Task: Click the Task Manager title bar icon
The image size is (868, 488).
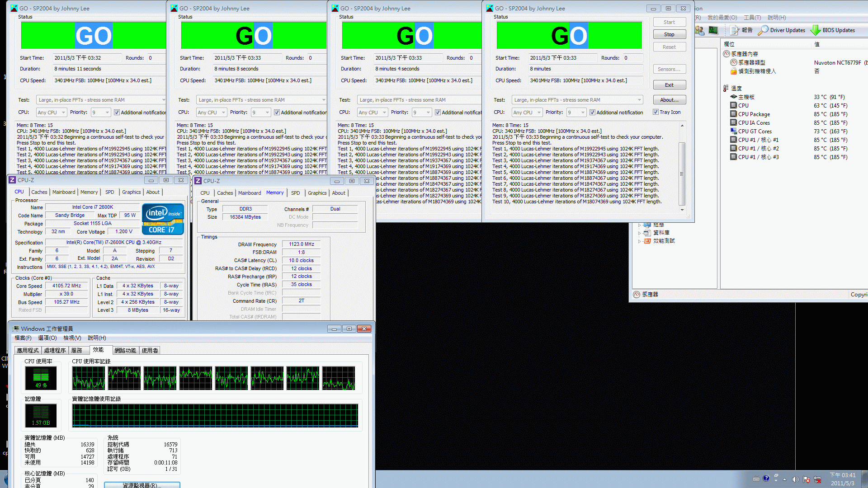Action: (x=16, y=328)
